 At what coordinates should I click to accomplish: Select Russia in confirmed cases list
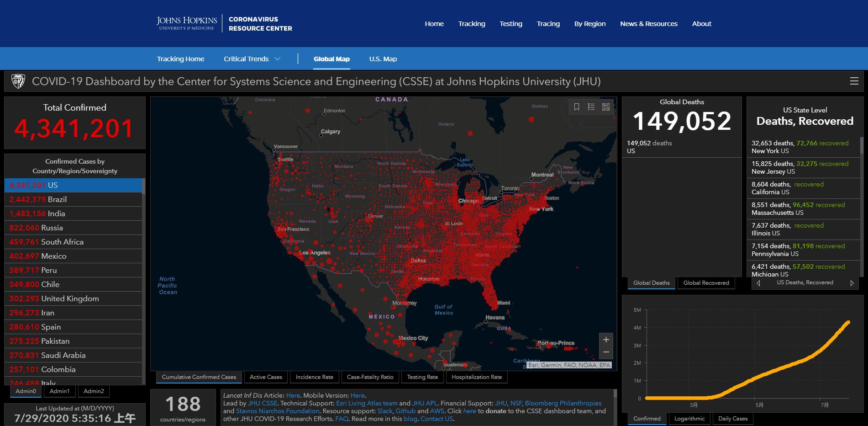pyautogui.click(x=74, y=228)
